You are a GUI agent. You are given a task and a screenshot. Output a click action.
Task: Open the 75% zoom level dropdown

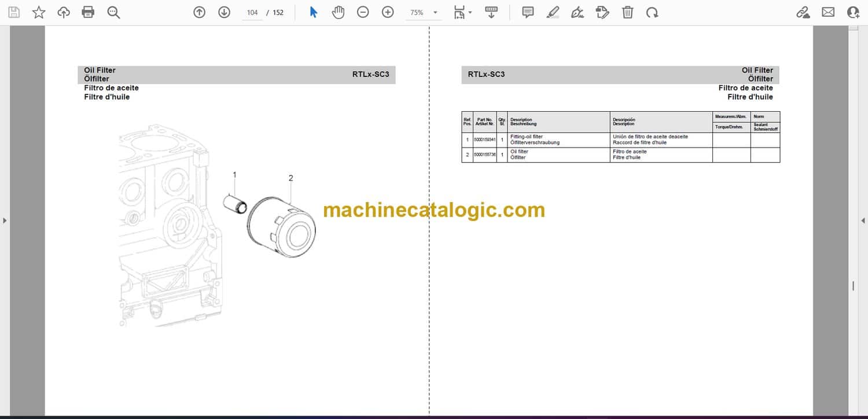coord(424,12)
